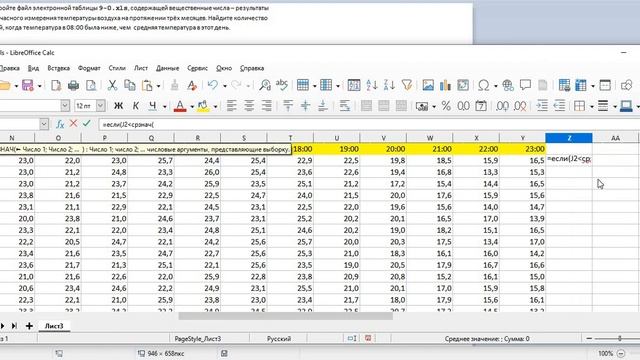The width and height of the screenshot is (640, 360).
Task: Expand the undo history arrow
Action: pyautogui.click(x=224, y=86)
